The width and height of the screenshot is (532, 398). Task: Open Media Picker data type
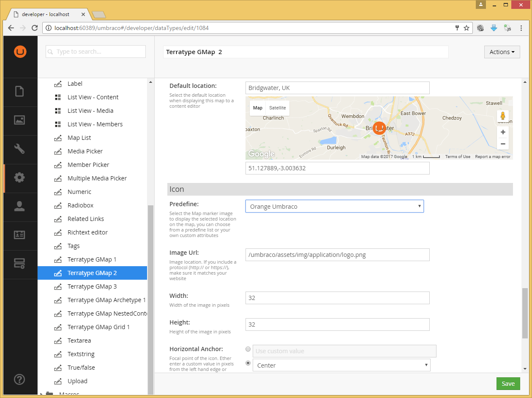85,151
